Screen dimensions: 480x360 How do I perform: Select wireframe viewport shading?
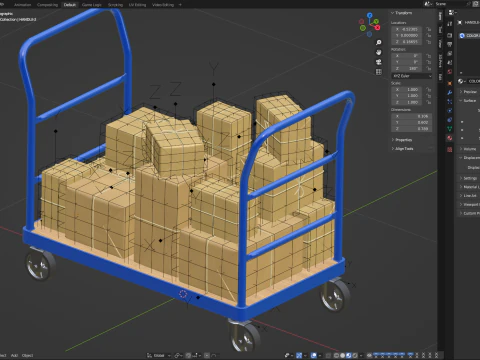(336, 355)
